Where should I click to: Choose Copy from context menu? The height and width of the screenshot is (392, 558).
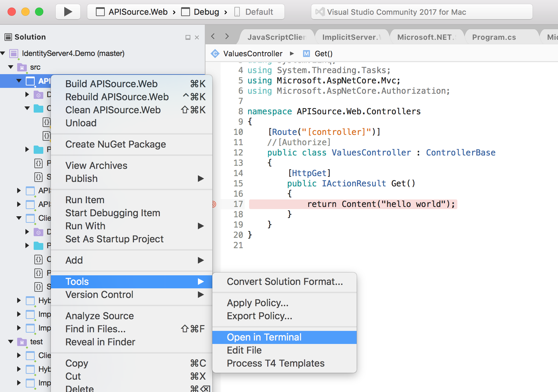[132, 363]
